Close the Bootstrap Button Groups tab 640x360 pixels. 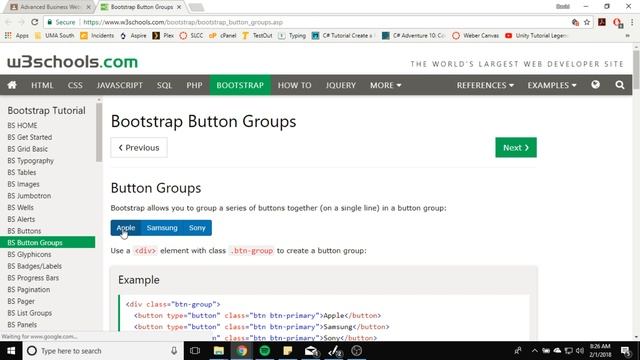click(x=179, y=7)
